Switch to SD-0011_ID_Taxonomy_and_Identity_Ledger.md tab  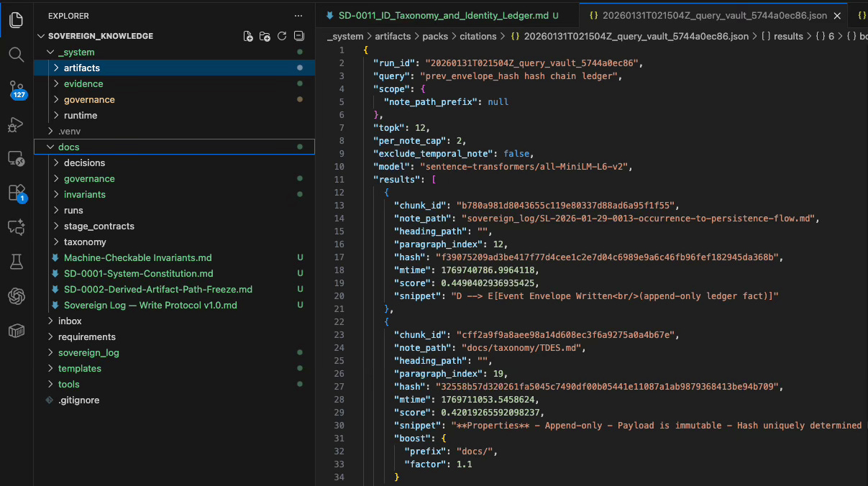click(x=442, y=15)
